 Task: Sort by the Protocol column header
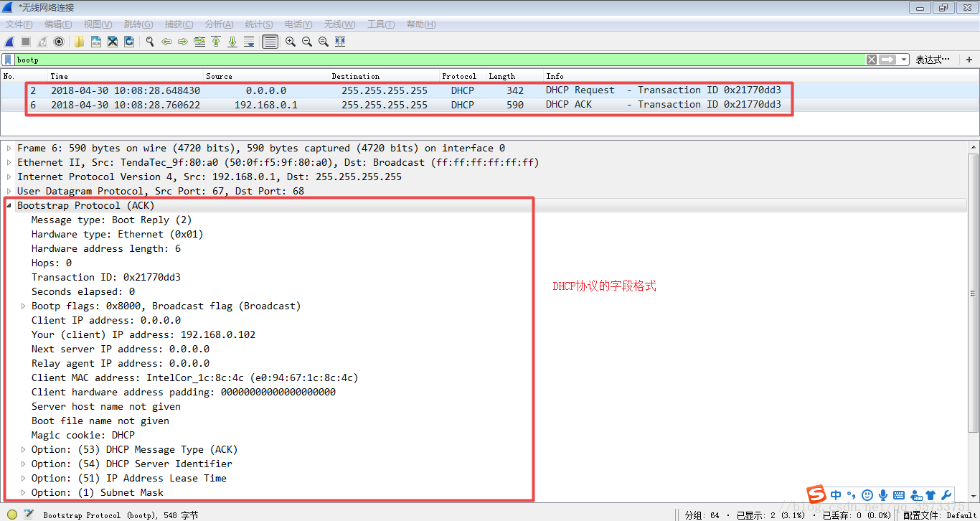463,76
